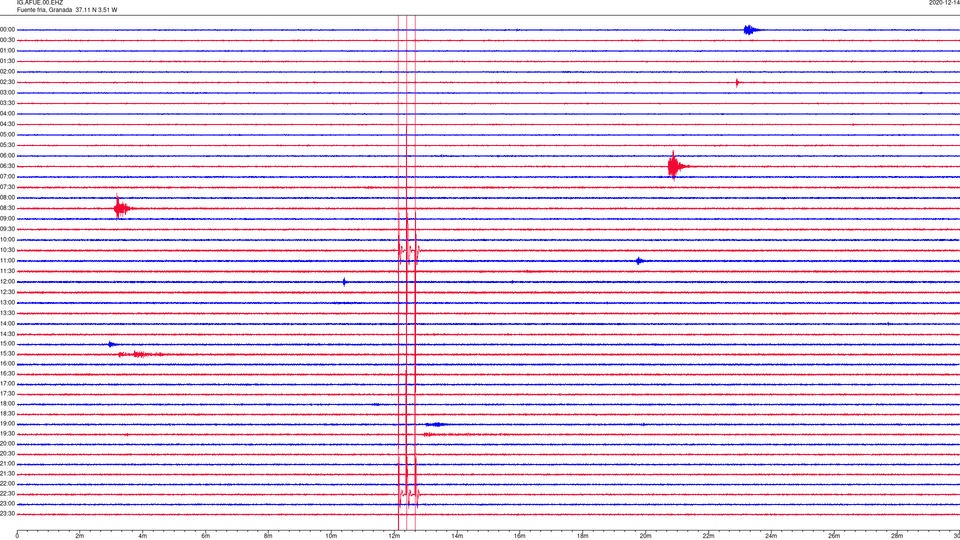Select the 08:30 time row label
The height and width of the screenshot is (540, 960).
(x=8, y=208)
